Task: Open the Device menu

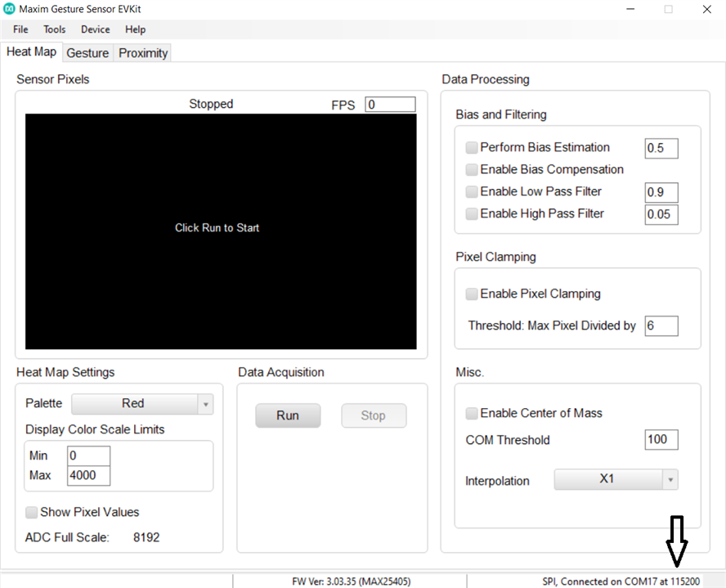Action: (96, 29)
